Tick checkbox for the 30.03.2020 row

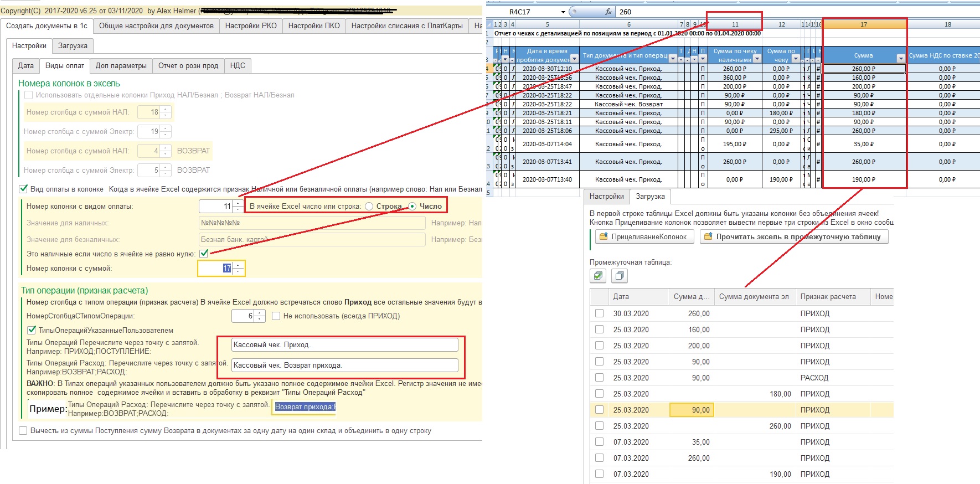[x=599, y=313]
